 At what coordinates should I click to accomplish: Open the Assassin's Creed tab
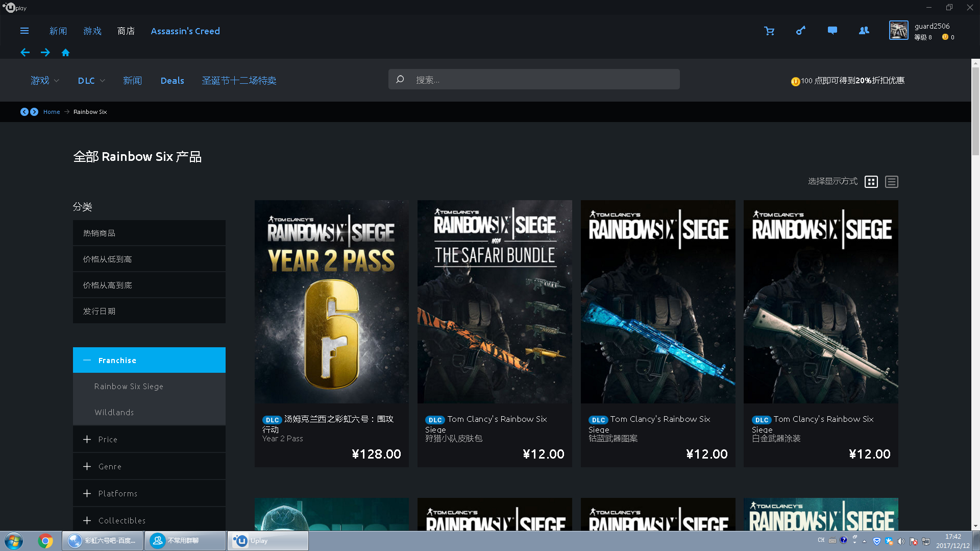[x=185, y=31]
